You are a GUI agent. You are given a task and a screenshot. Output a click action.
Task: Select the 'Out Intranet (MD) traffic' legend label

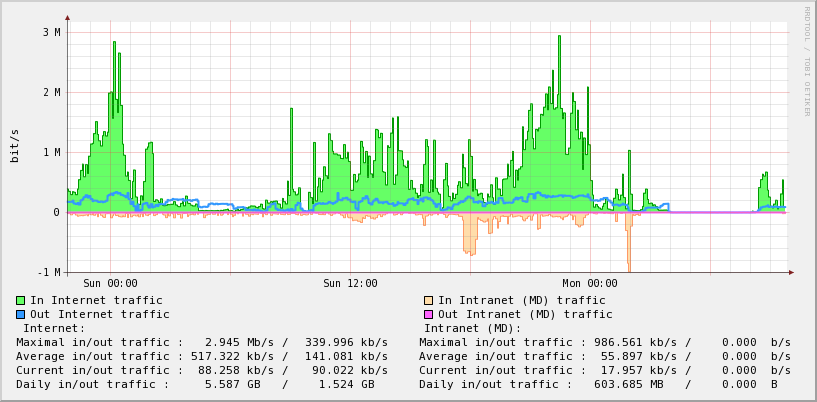525,314
